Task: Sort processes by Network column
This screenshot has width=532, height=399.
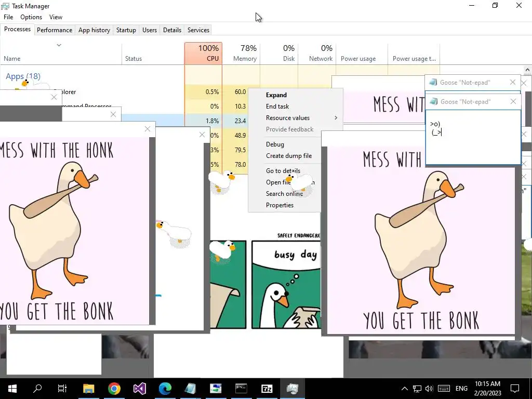Action: click(x=317, y=54)
